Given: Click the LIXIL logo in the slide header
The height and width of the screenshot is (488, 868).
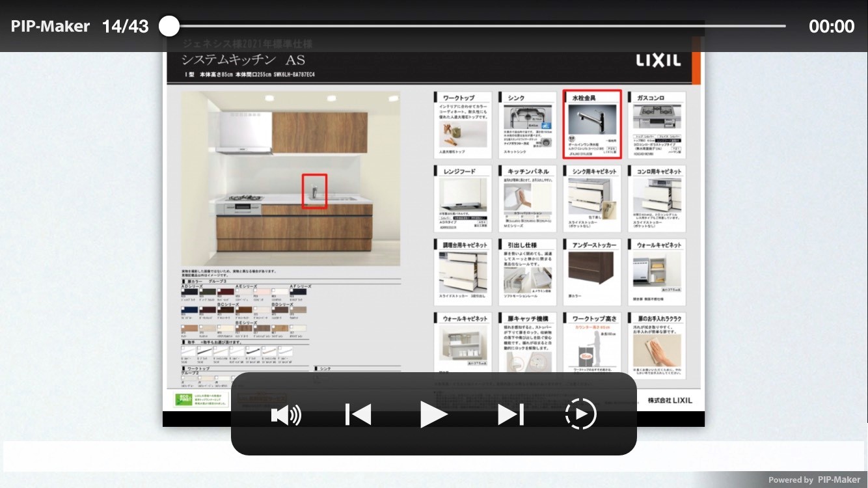Looking at the screenshot, I should (x=658, y=61).
